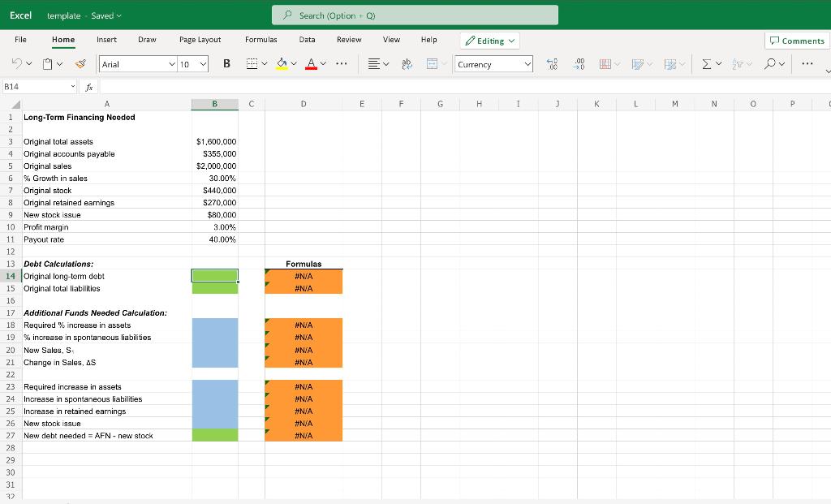Select cell with $1,600,000
Screen dimensions: 831x504
tap(215, 141)
